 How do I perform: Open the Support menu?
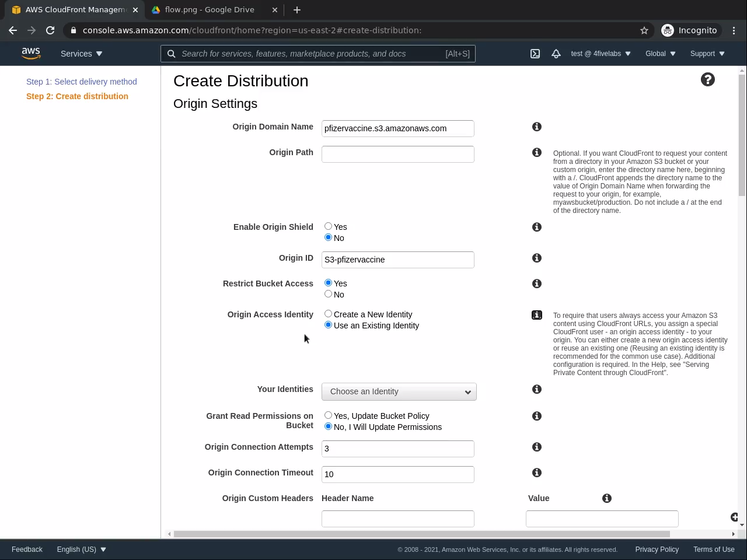tap(707, 54)
